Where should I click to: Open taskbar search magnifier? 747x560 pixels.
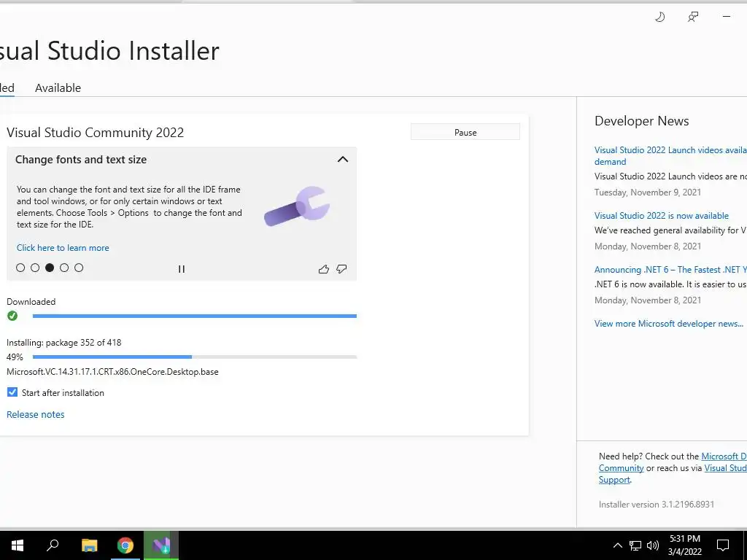point(53,545)
